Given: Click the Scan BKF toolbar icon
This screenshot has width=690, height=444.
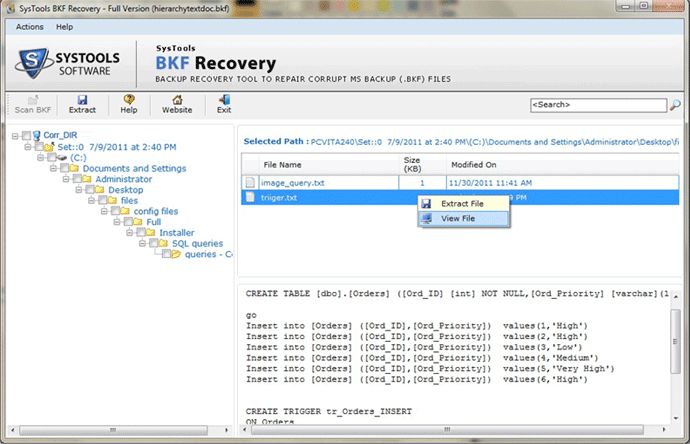Looking at the screenshot, I should tap(33, 100).
